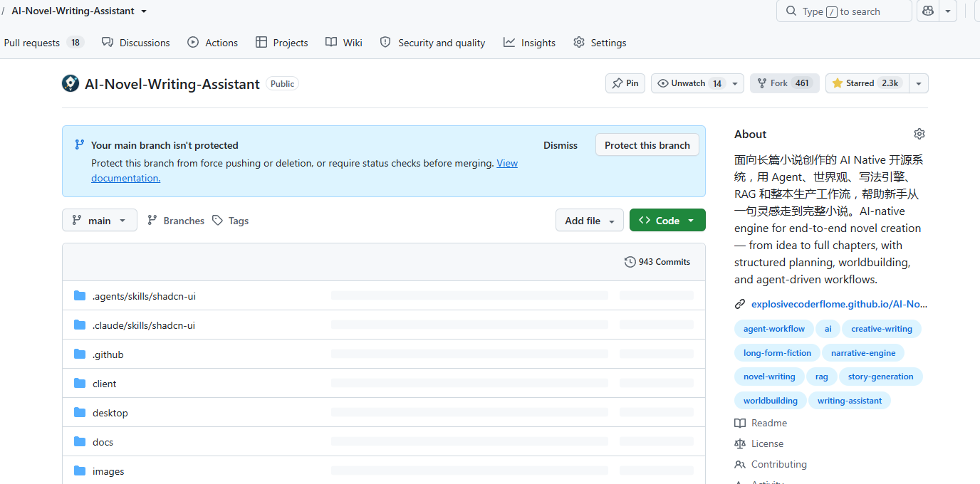
Task: Click the folder icon for .agents/skills/shadcn-ui
Action: click(x=80, y=295)
